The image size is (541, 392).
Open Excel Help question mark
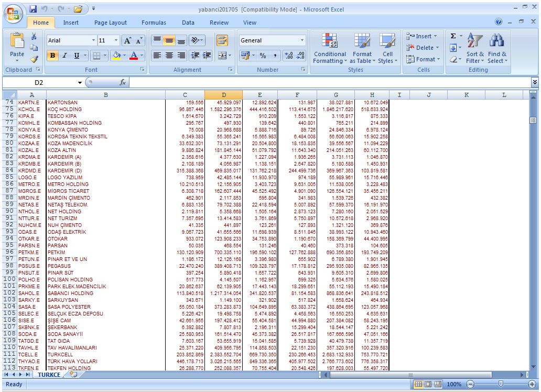[x=499, y=21]
